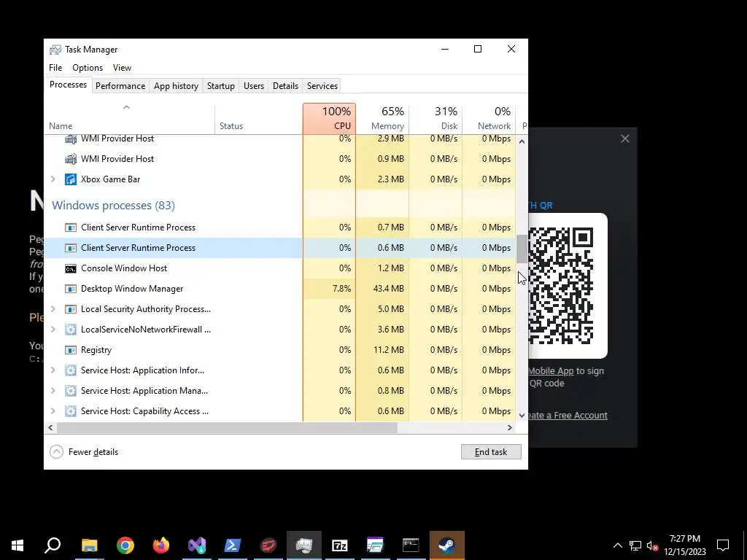
Task: Select Desktop Window Manager 7.8% CPU cell
Action: click(329, 289)
